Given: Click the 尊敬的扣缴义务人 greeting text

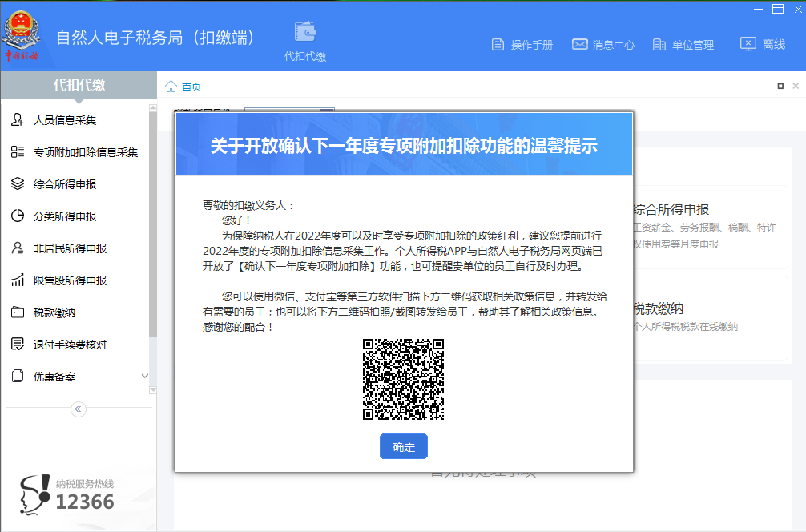Looking at the screenshot, I should [x=248, y=205].
